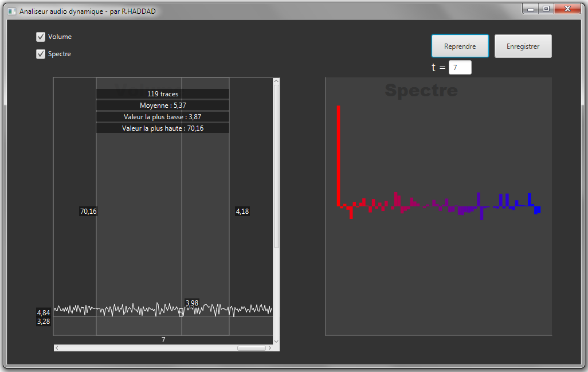Click the application icon in title bar

click(x=12, y=11)
